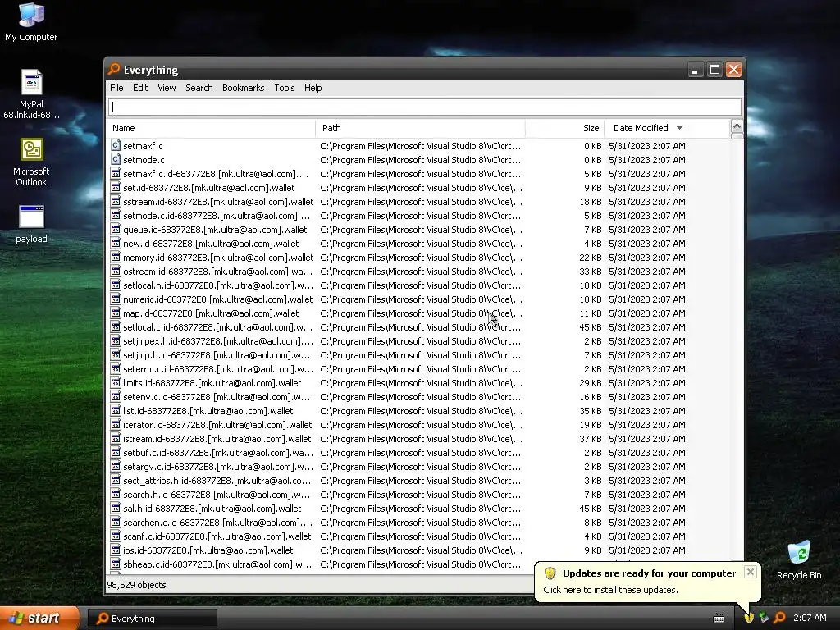Select icon of setjmpex.h.id-683772E8 file

[115, 340]
